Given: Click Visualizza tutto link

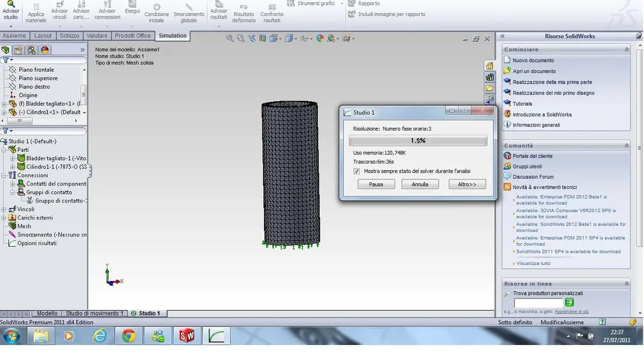Looking at the screenshot, I should [x=534, y=264].
